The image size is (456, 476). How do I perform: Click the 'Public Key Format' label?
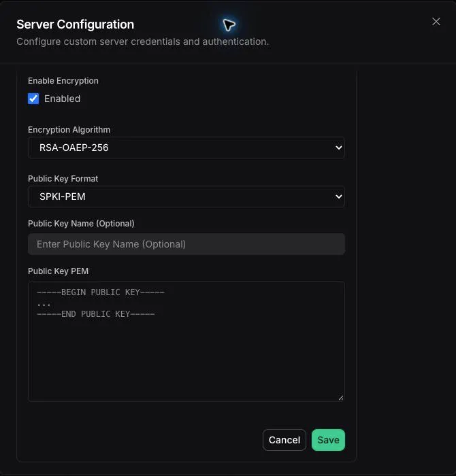coord(63,178)
